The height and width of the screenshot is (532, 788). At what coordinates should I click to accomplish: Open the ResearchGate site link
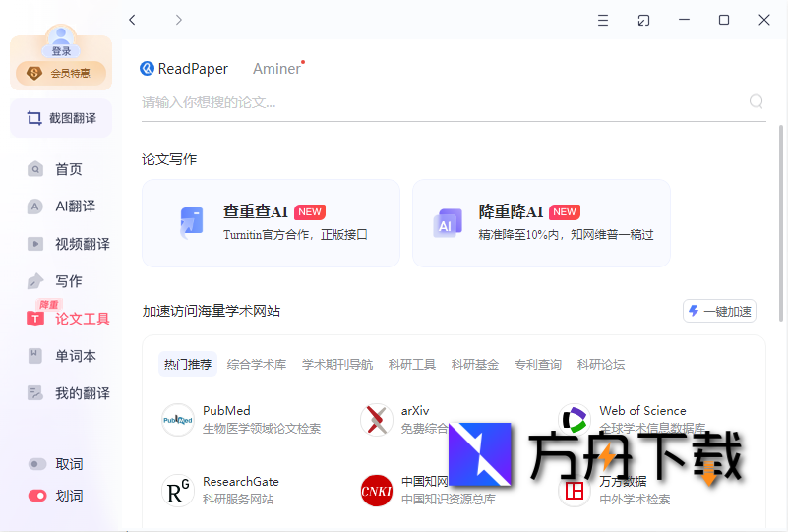241,482
